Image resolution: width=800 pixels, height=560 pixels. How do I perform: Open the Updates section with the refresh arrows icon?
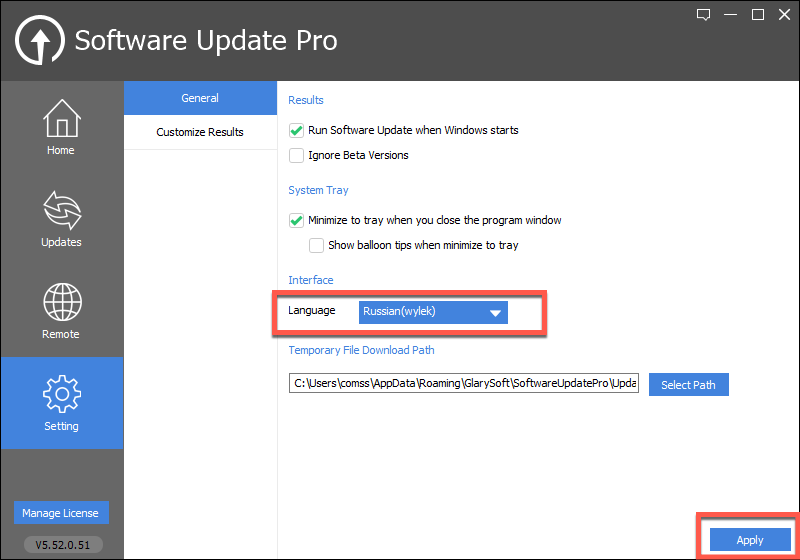click(61, 219)
